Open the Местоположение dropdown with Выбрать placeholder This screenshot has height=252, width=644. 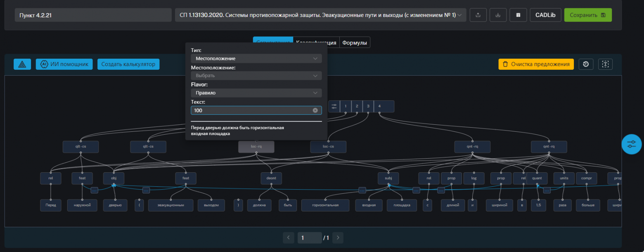pos(256,76)
